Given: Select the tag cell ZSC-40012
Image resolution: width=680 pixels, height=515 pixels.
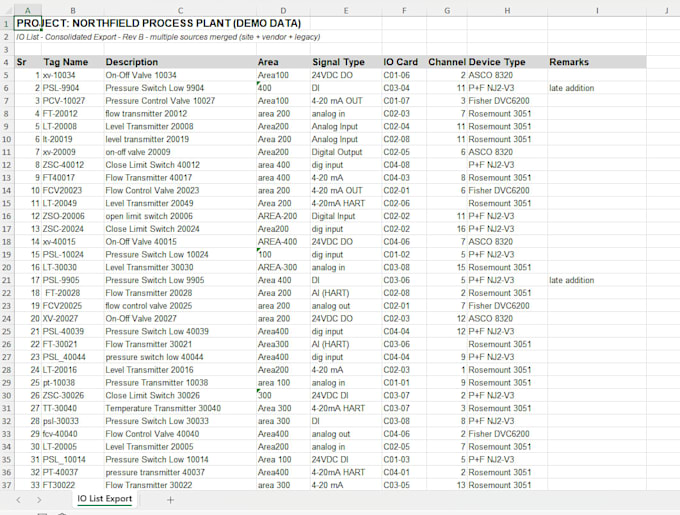Looking at the screenshot, I should [73, 165].
